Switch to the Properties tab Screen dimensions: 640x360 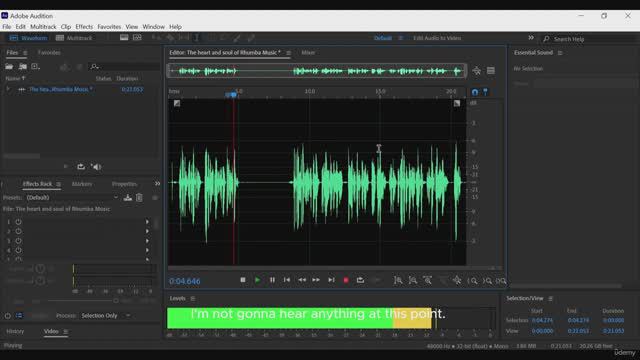124,184
